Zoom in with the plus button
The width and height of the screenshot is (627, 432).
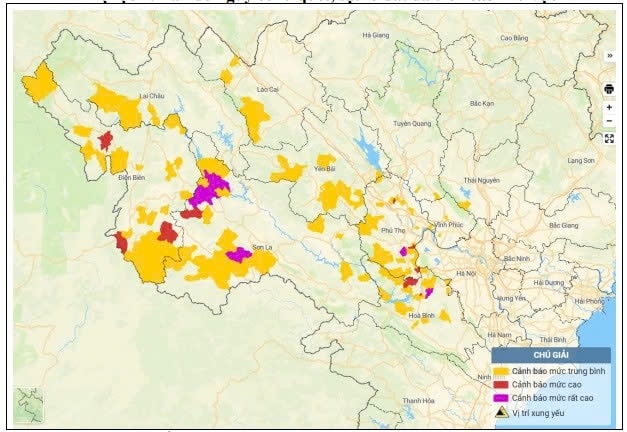coord(609,107)
